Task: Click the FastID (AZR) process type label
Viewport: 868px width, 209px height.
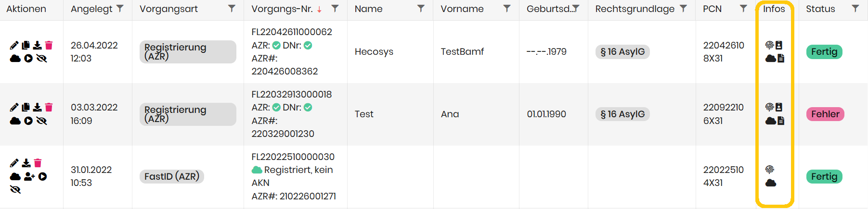Action: click(172, 176)
